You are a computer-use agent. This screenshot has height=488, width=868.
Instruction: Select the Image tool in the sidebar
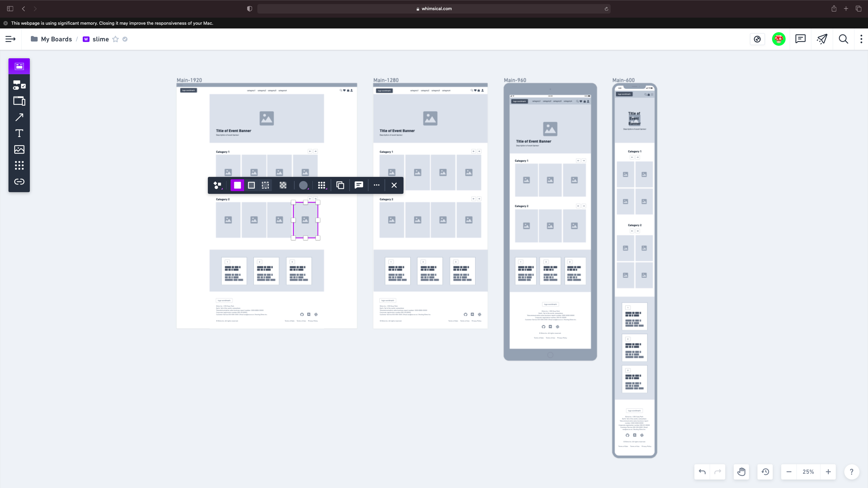(x=19, y=149)
